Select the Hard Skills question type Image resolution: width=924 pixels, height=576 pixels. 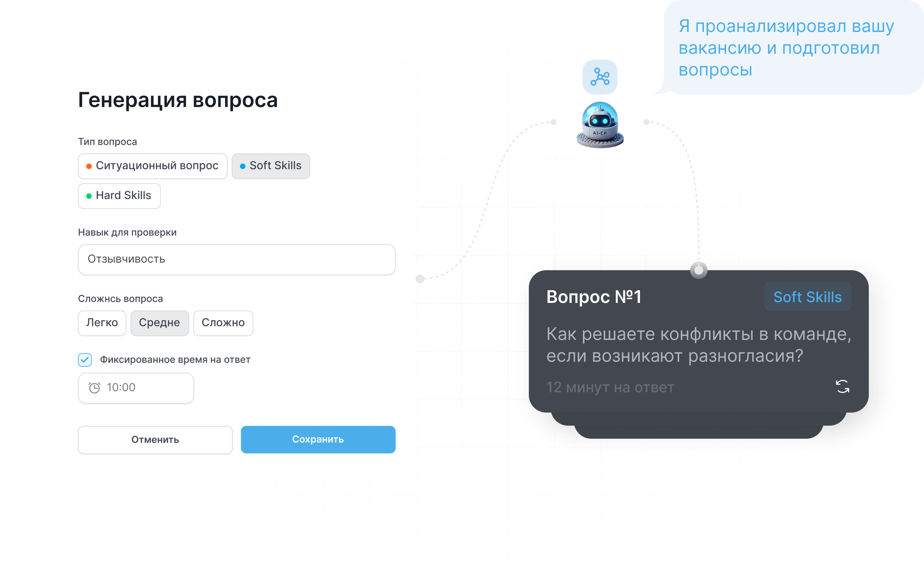point(119,196)
